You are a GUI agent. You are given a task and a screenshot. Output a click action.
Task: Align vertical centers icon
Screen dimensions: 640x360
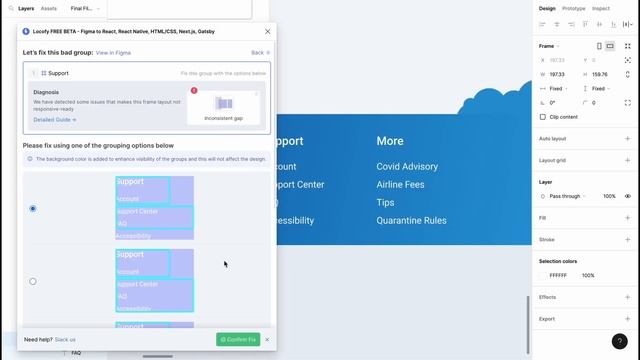point(599,24)
